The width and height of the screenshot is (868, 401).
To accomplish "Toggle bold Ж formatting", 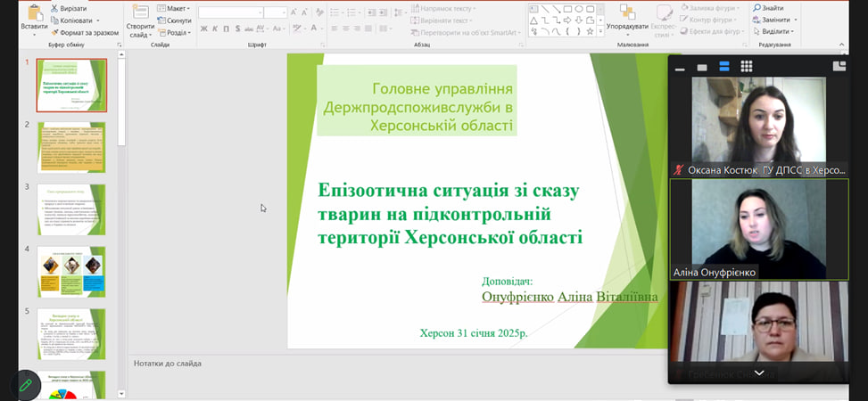I will [x=203, y=29].
